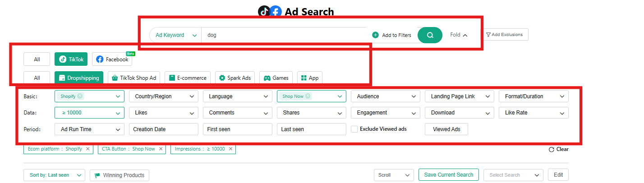The width and height of the screenshot is (644, 183).
Task: Open the Sort by Last seen dropdown
Action: point(54,175)
